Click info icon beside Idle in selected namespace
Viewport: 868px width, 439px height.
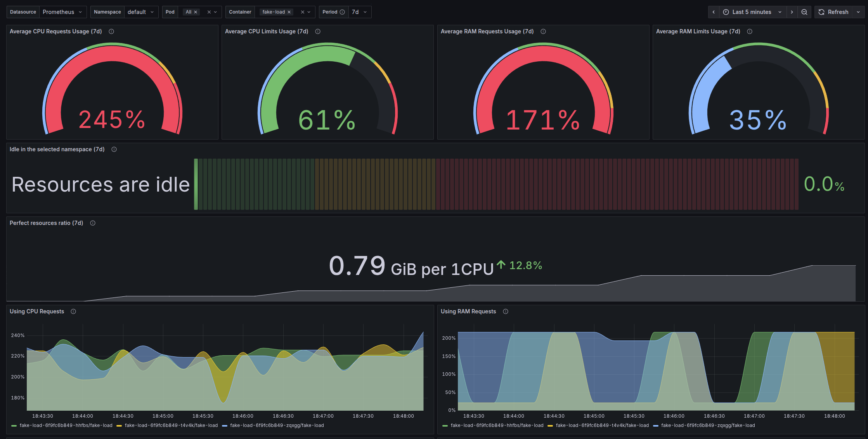click(114, 149)
